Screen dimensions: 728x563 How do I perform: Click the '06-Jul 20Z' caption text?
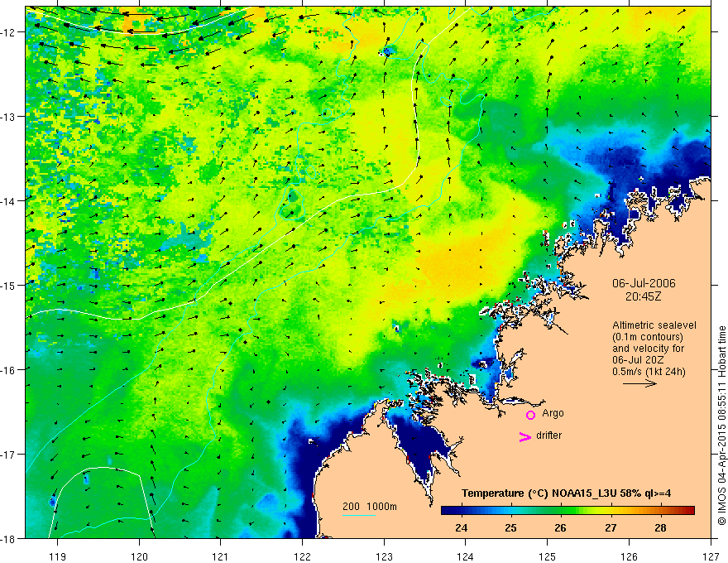tap(638, 360)
